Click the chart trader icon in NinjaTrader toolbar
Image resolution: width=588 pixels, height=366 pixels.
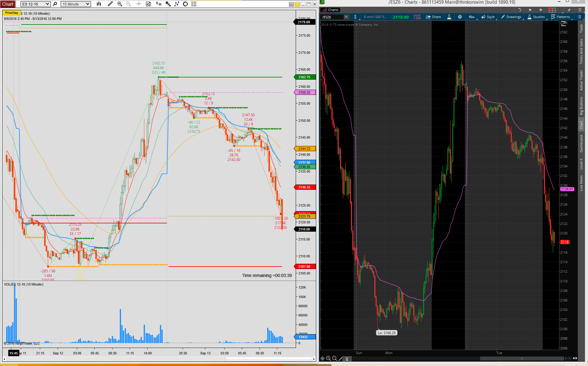click(x=159, y=4)
